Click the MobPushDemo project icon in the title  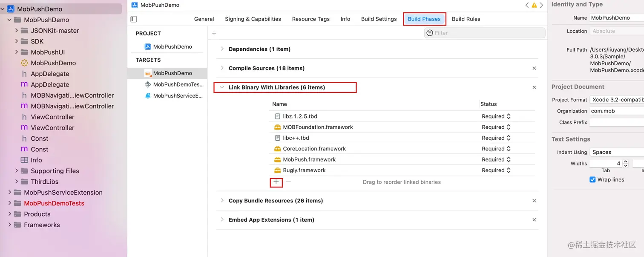pos(135,5)
